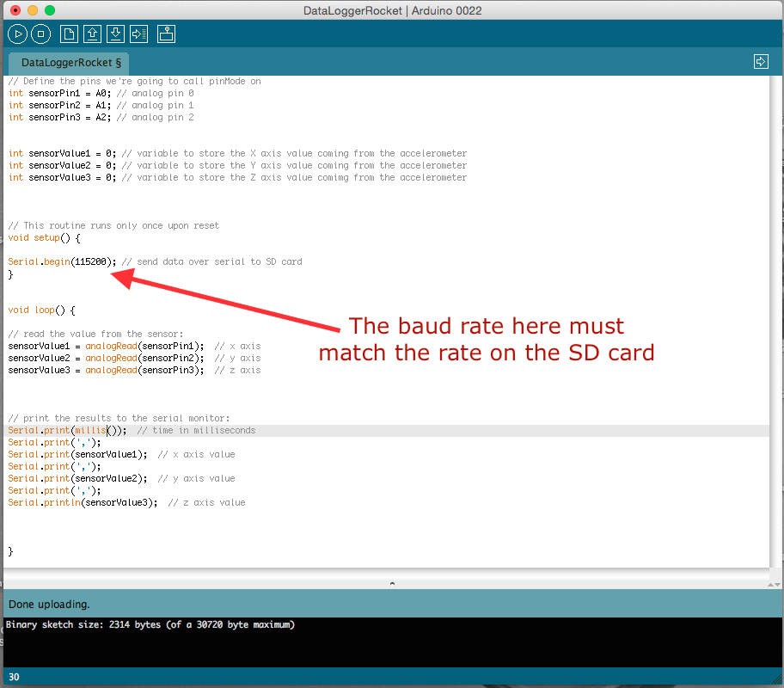Click the comment "This routine runs only once upon reset"
Screen dimensions: 784x688
pos(113,225)
